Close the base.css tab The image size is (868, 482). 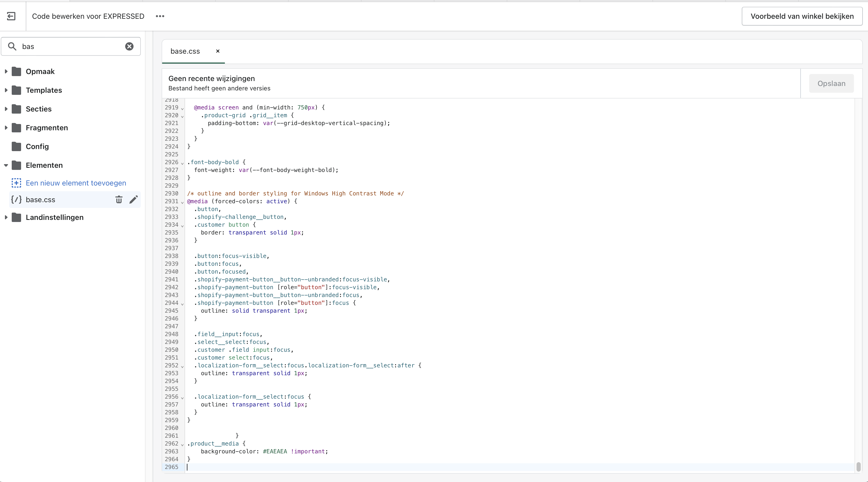[x=218, y=51]
